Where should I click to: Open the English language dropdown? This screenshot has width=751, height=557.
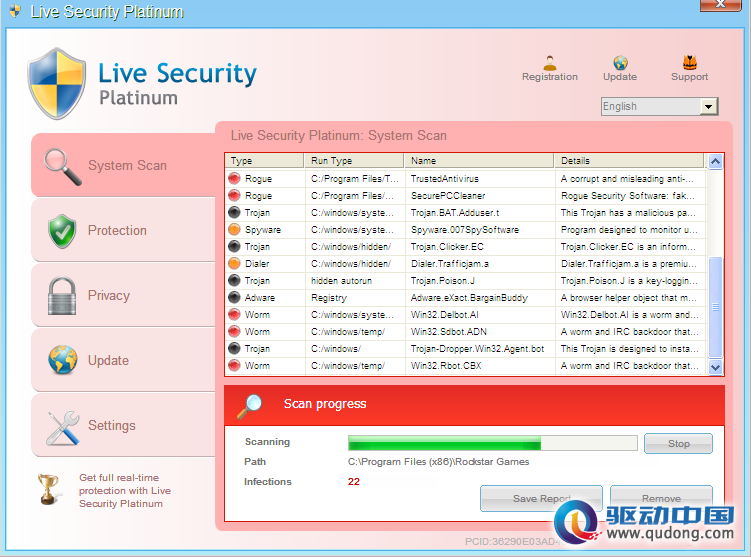point(708,106)
